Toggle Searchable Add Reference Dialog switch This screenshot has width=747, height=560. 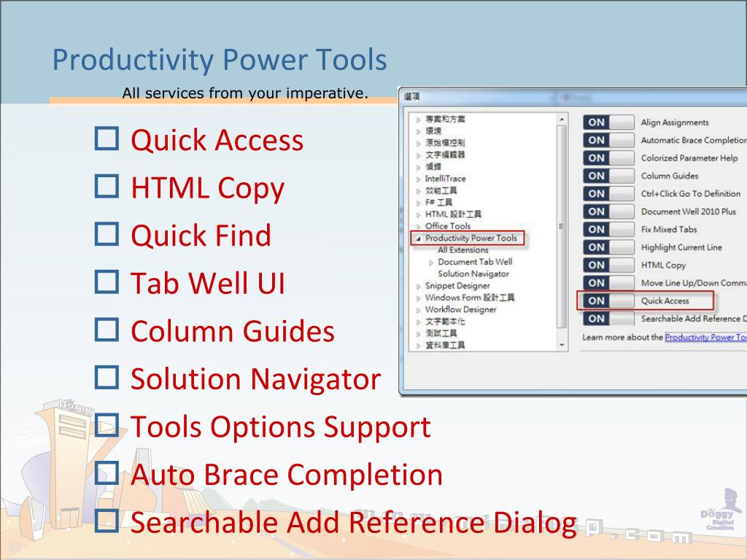(x=608, y=319)
